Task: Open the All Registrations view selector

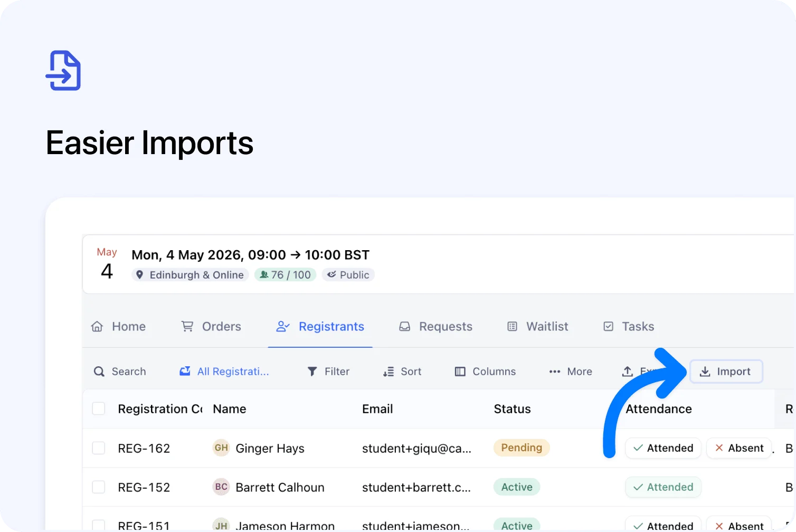Action: tap(224, 372)
